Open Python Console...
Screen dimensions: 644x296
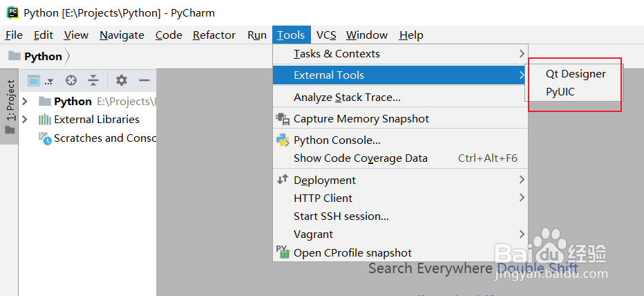[400, 140]
